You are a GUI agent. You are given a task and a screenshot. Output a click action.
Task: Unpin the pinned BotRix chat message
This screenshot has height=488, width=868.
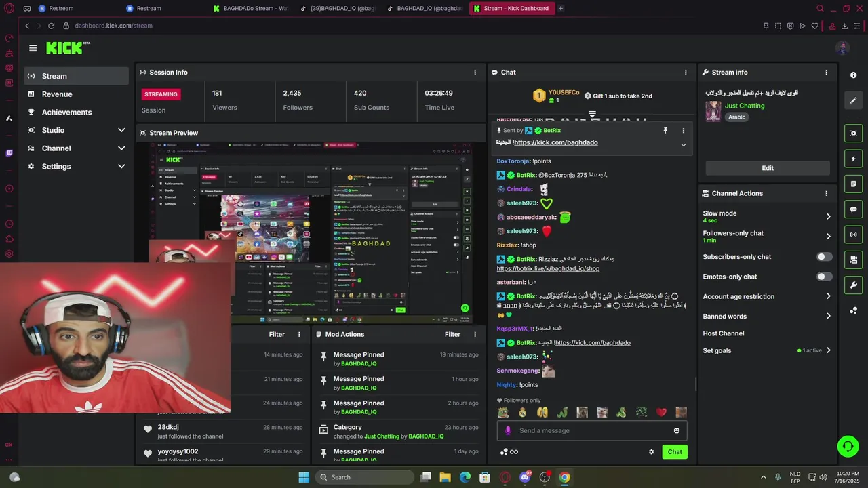665,130
